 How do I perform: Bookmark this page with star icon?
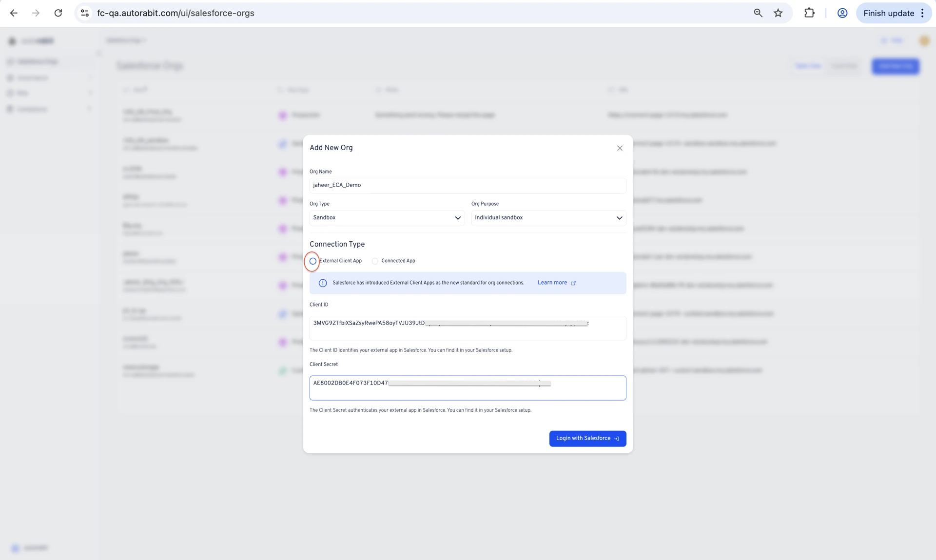pyautogui.click(x=778, y=13)
